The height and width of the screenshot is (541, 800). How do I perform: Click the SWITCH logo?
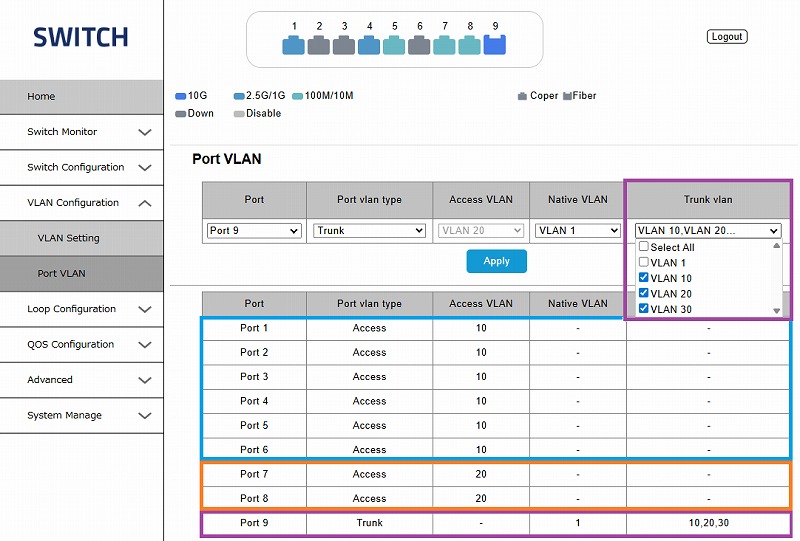coord(80,38)
